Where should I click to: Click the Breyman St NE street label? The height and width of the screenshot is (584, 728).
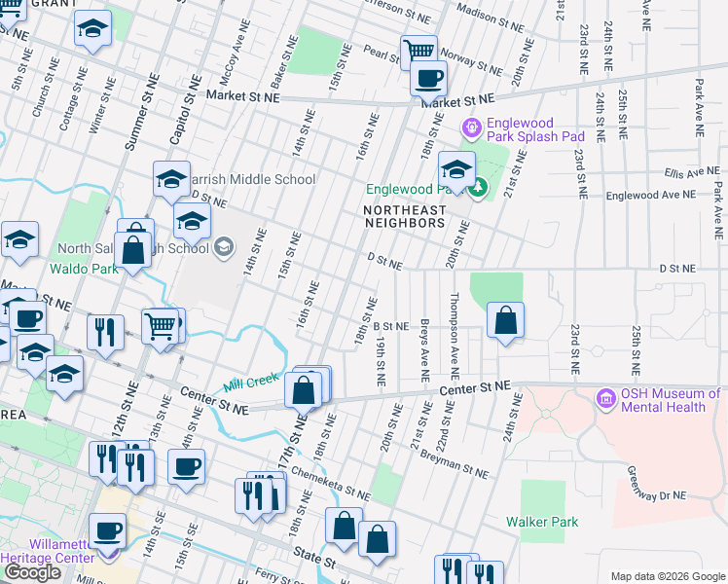[455, 464]
